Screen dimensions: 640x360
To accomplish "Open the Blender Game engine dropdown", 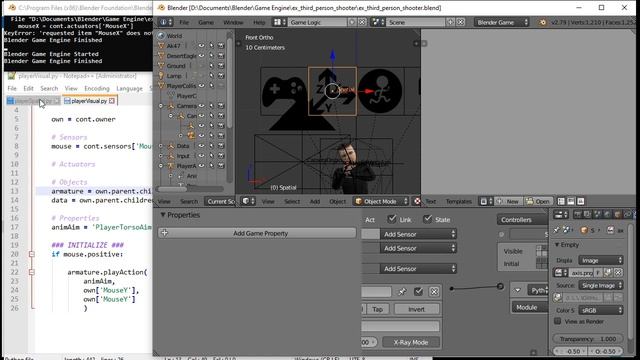I will [501, 22].
